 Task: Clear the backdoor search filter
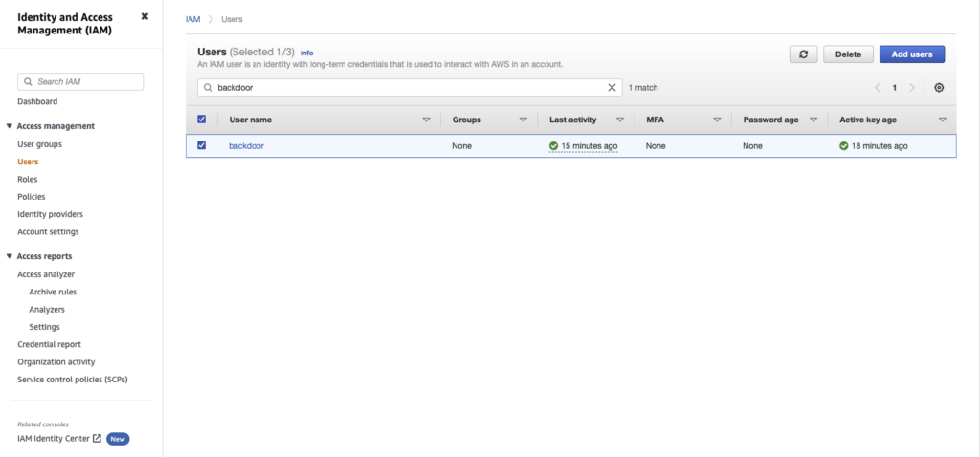pyautogui.click(x=612, y=88)
